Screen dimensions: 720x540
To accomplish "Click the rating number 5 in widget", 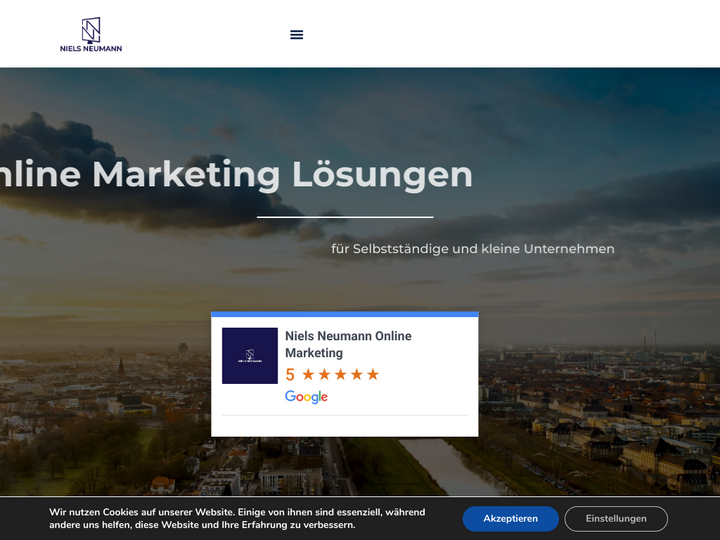I will (x=290, y=375).
